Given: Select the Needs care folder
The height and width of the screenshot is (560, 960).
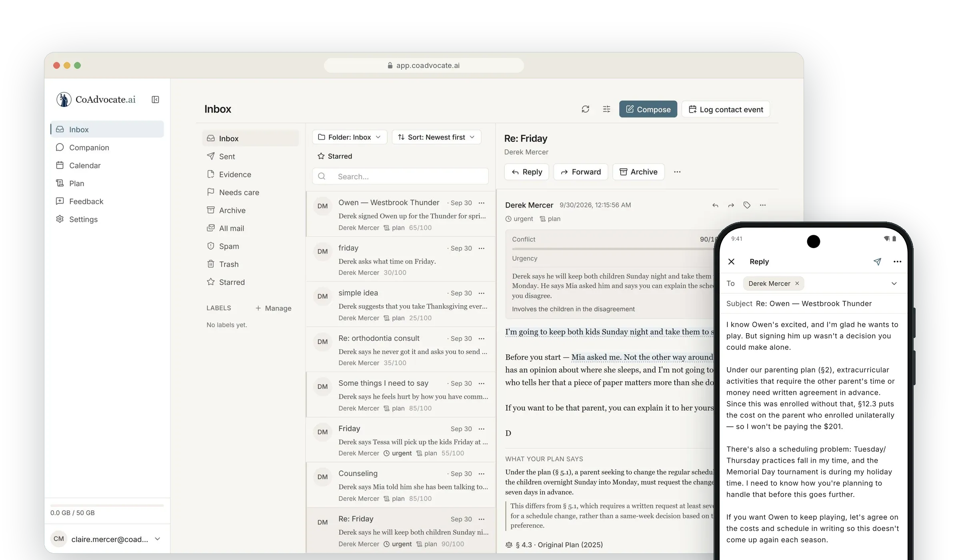Looking at the screenshot, I should (x=250, y=193).
